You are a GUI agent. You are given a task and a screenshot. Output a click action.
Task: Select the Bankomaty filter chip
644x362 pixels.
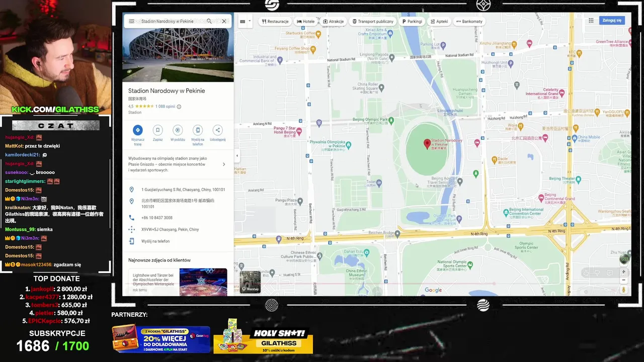click(469, 22)
